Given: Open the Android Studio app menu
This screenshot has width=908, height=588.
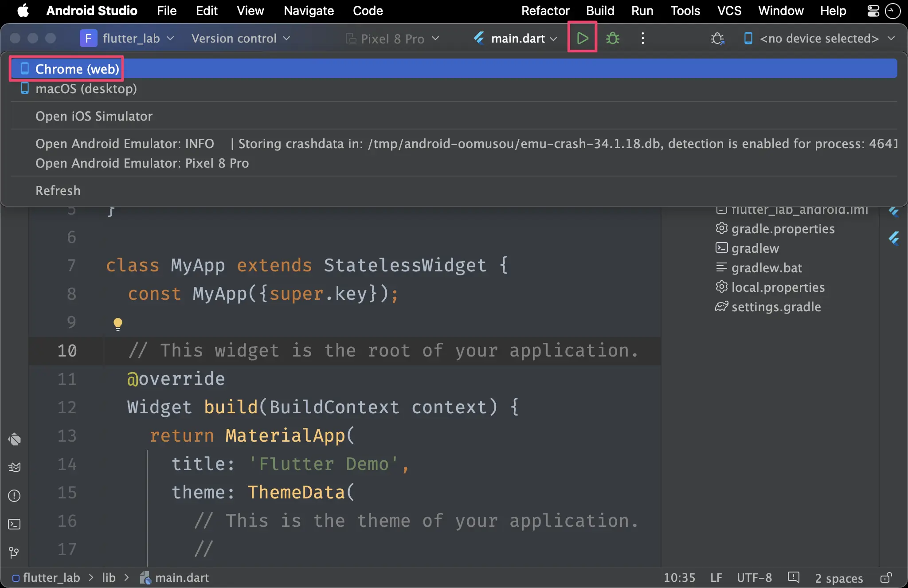Looking at the screenshot, I should pyautogui.click(x=92, y=10).
